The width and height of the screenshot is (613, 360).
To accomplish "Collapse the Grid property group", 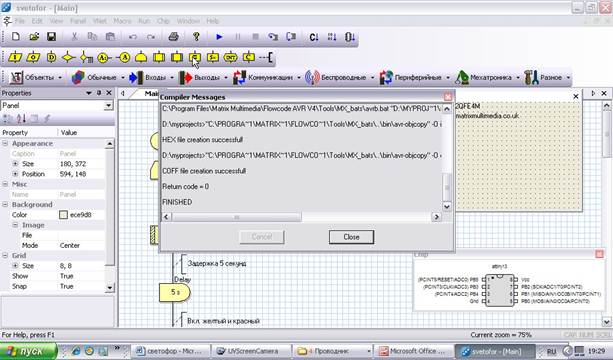I will point(5,256).
